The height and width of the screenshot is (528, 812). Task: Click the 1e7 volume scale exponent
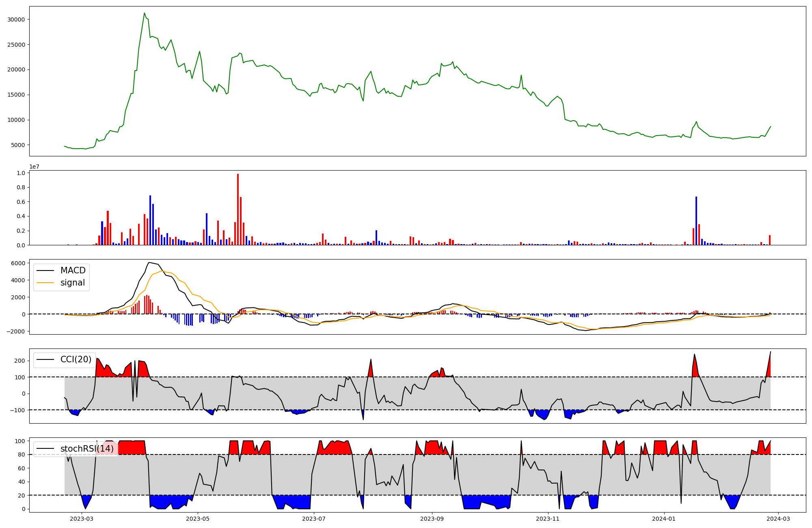pos(34,167)
